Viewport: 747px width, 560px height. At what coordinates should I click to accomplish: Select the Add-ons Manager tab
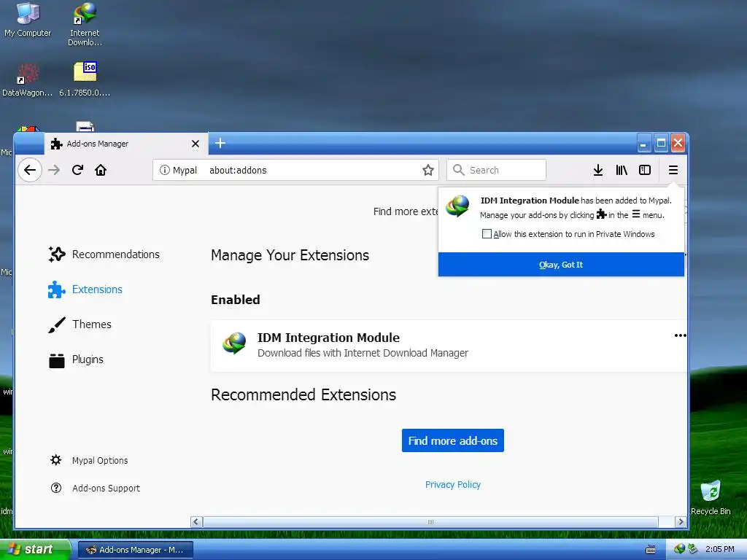coord(125,144)
